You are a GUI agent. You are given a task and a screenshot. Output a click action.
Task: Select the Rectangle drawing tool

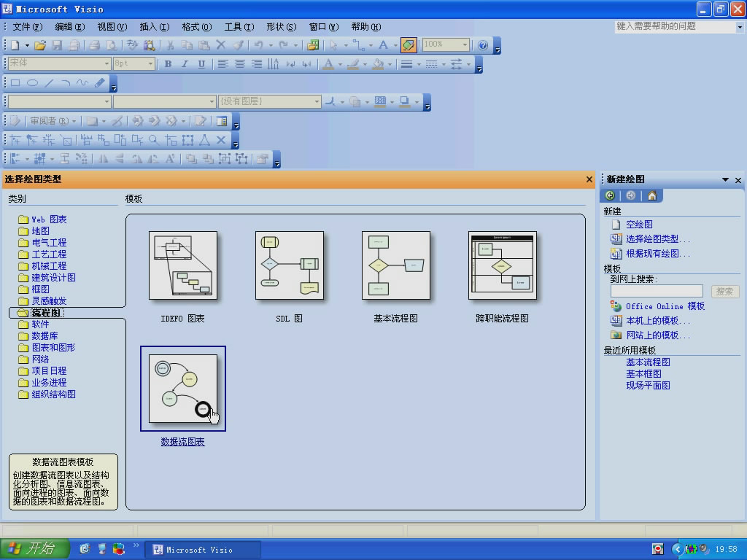click(15, 83)
